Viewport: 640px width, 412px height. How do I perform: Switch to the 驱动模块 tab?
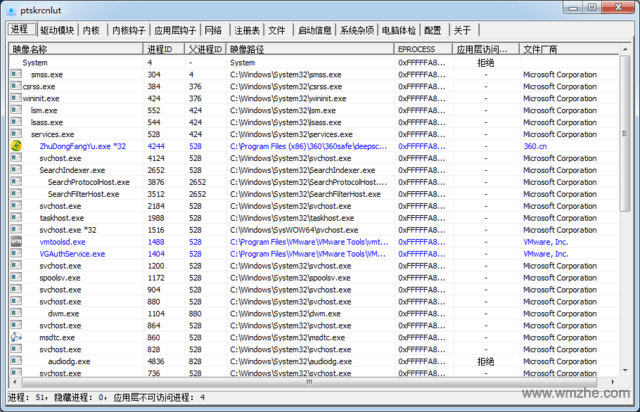pyautogui.click(x=57, y=31)
